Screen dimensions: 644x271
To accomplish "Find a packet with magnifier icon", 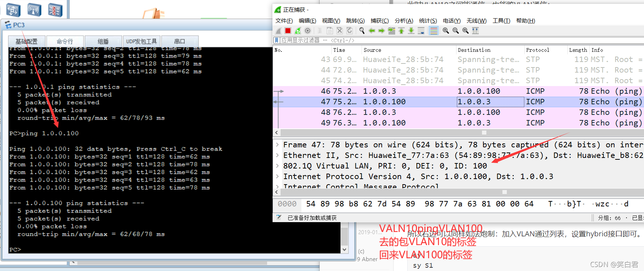I will click(362, 31).
